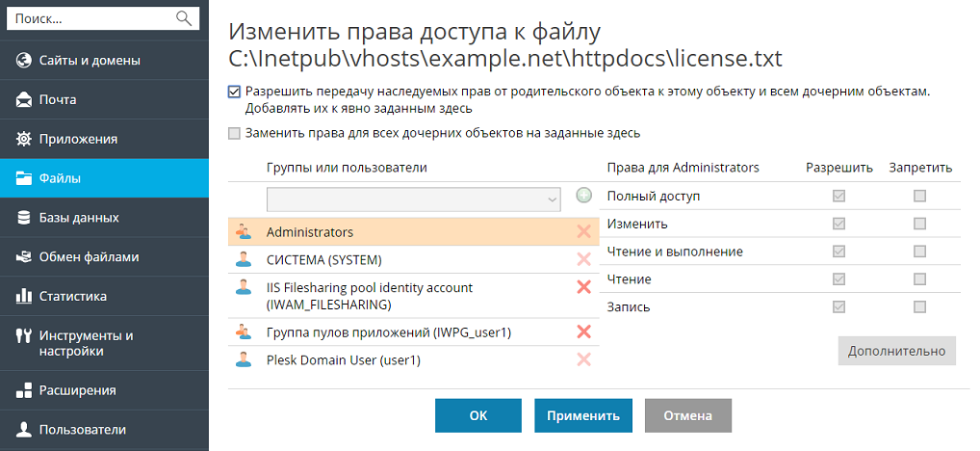
Task: Open the groups or users dropdown
Action: [413, 199]
